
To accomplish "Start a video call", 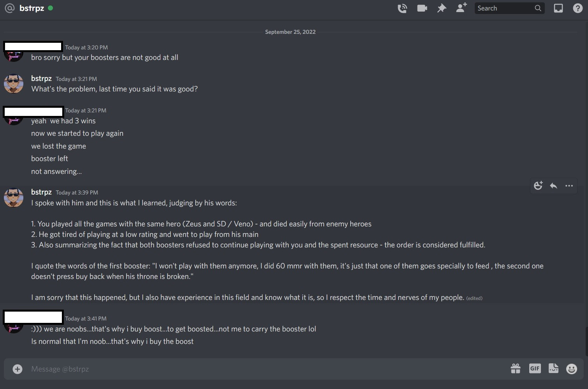I will [422, 8].
